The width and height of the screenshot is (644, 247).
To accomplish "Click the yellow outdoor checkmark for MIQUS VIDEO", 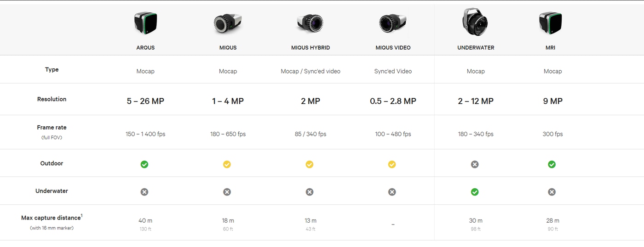I will pos(392,164).
